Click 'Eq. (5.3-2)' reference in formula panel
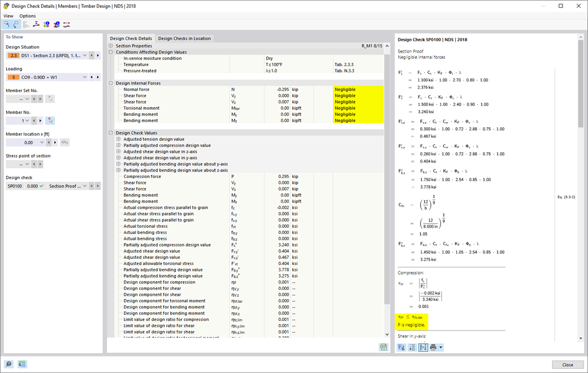Image resolution: width=588 pixels, height=373 pixels. tap(566, 197)
